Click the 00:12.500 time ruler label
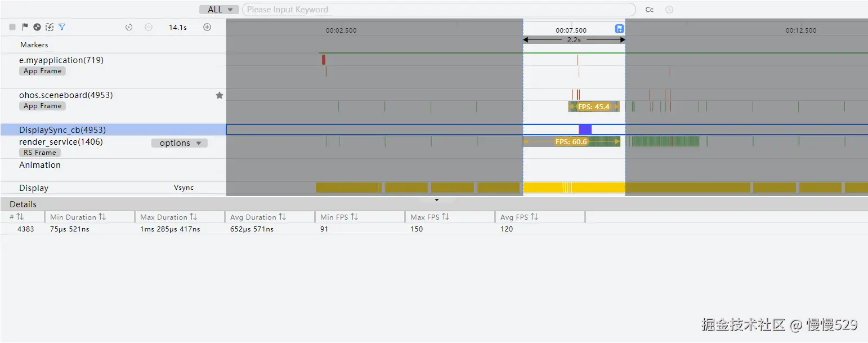The width and height of the screenshot is (868, 343). click(801, 30)
